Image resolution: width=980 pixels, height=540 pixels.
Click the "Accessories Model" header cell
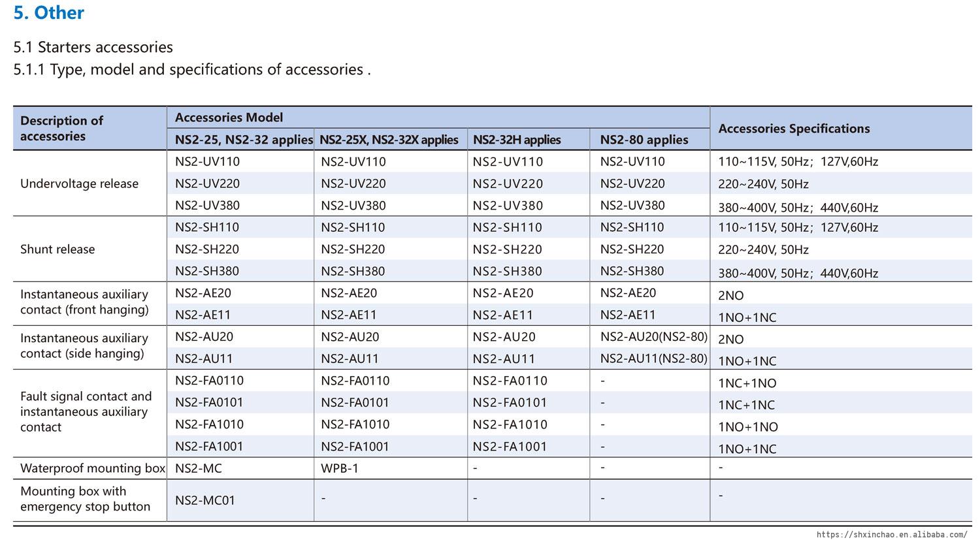pyautogui.click(x=229, y=118)
